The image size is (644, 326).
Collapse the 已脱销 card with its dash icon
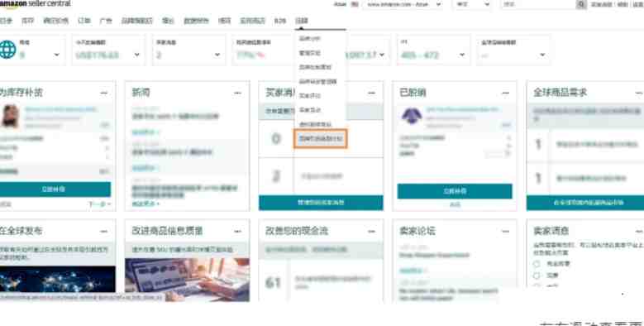tap(505, 93)
